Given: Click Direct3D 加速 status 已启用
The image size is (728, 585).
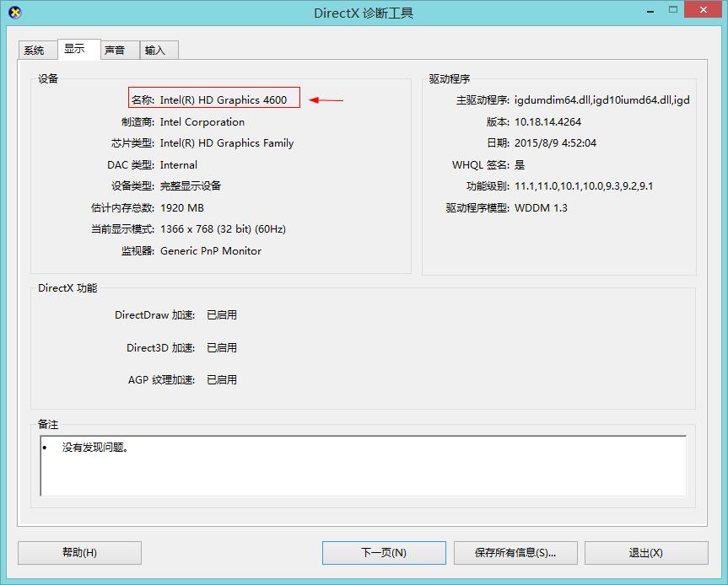Looking at the screenshot, I should [x=222, y=347].
